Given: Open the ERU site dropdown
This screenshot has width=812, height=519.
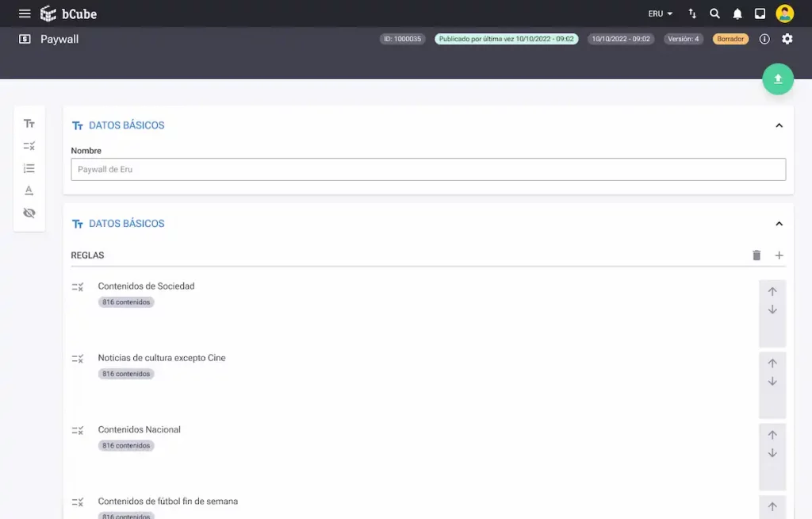Looking at the screenshot, I should (660, 13).
